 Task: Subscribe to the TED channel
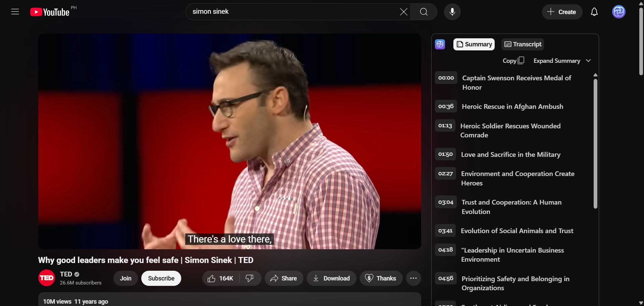(x=161, y=278)
